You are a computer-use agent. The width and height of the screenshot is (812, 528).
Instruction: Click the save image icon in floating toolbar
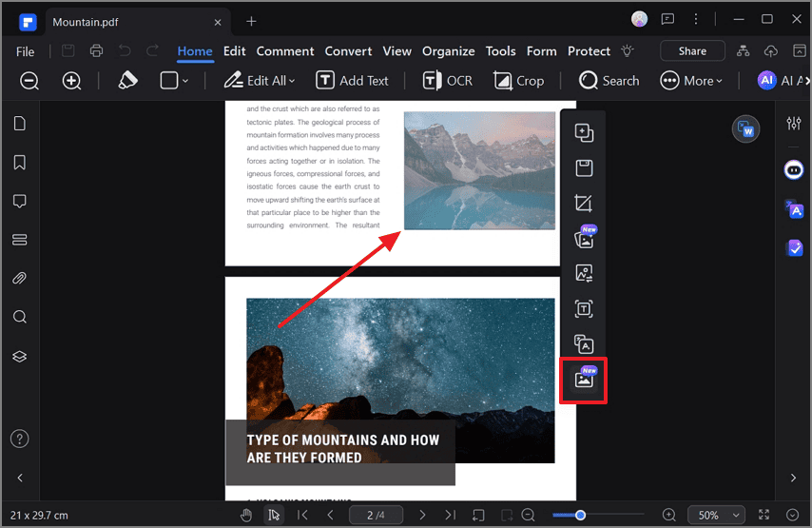[x=584, y=168]
